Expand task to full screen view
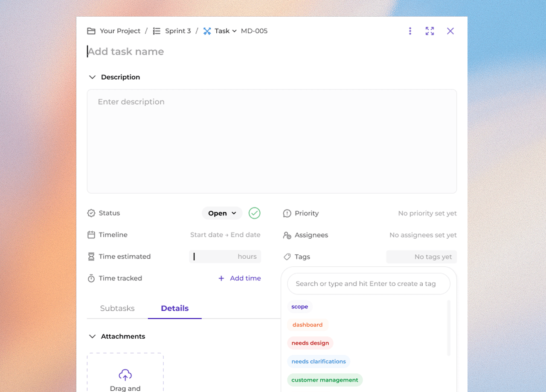546x392 pixels. coord(430,31)
